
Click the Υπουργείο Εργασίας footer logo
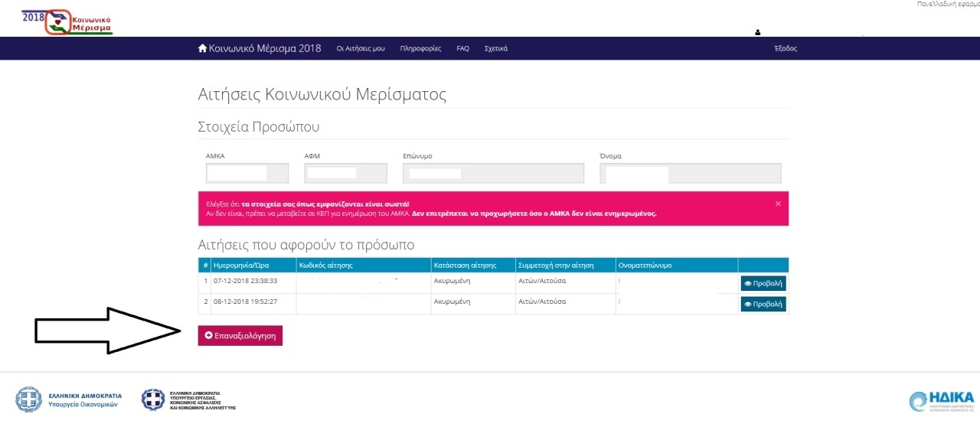pyautogui.click(x=188, y=399)
